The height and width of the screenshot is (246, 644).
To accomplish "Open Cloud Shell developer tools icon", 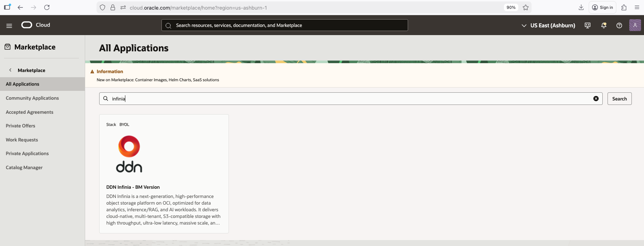I will 588,25.
